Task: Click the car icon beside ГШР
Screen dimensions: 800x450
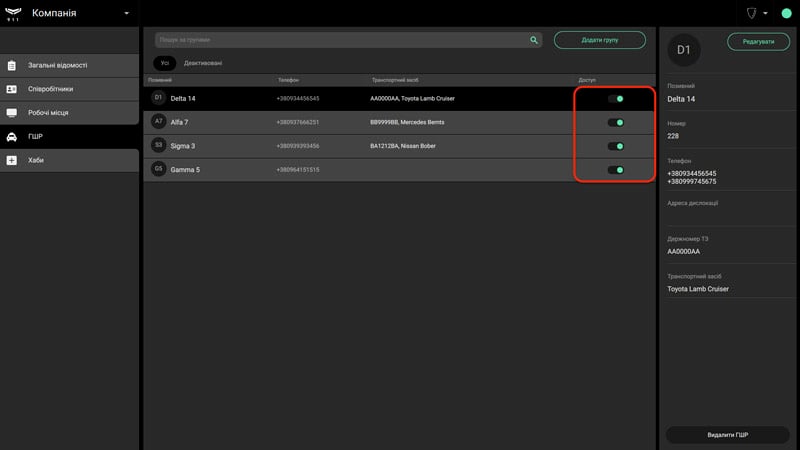Action: coord(12,137)
